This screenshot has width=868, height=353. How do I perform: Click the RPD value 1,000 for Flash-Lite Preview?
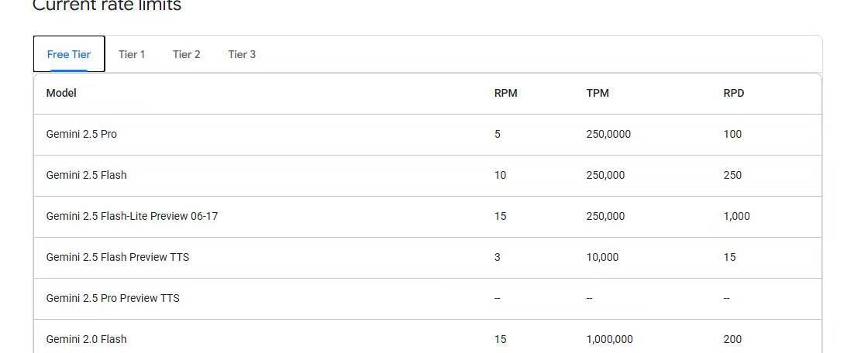(x=736, y=216)
